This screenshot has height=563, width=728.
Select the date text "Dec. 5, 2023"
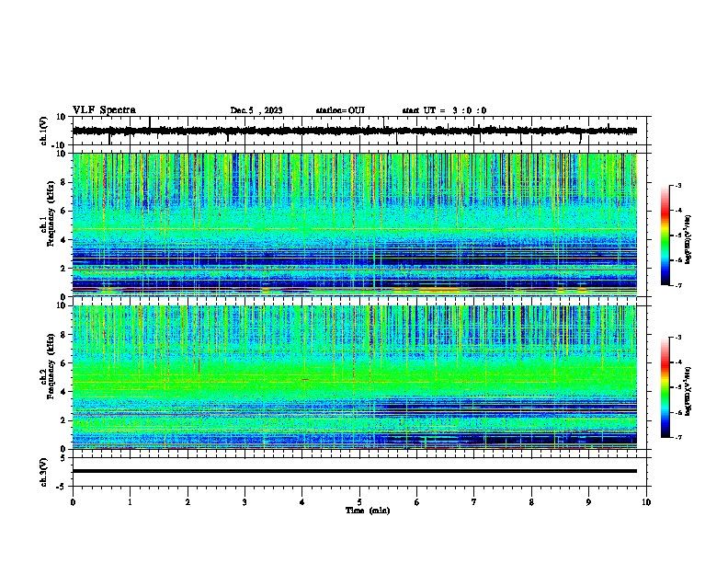pos(256,110)
